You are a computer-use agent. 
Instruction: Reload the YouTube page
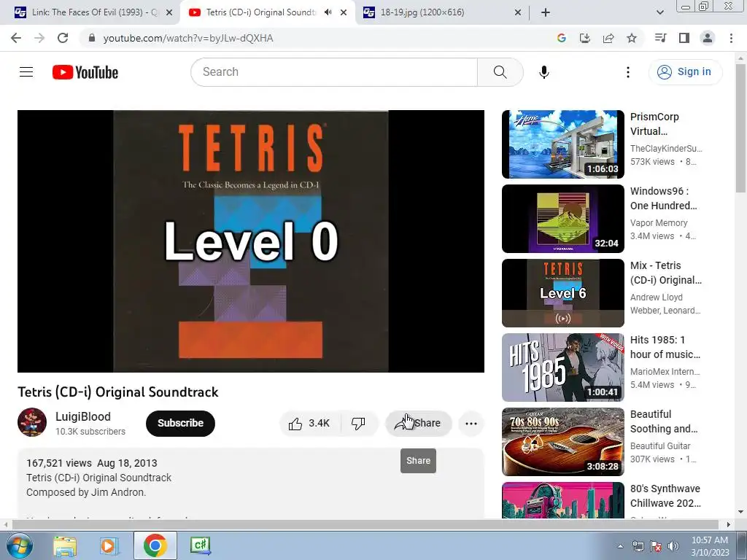click(63, 38)
